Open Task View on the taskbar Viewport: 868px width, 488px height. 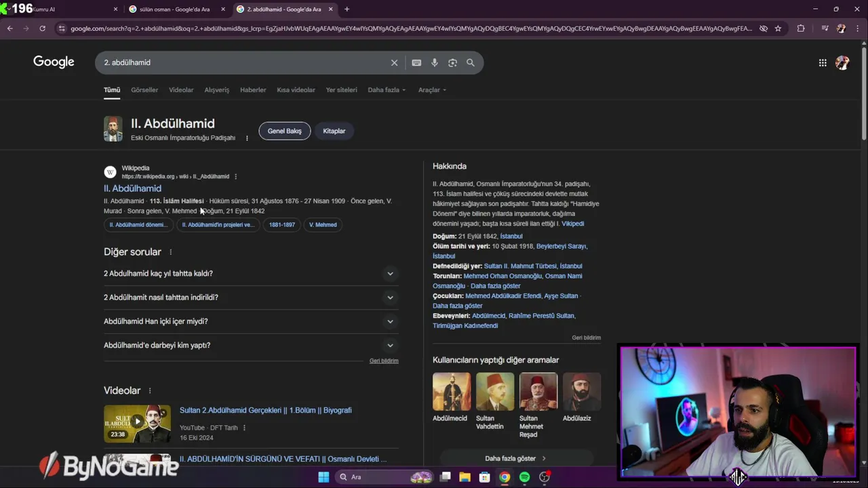pyautogui.click(x=446, y=477)
